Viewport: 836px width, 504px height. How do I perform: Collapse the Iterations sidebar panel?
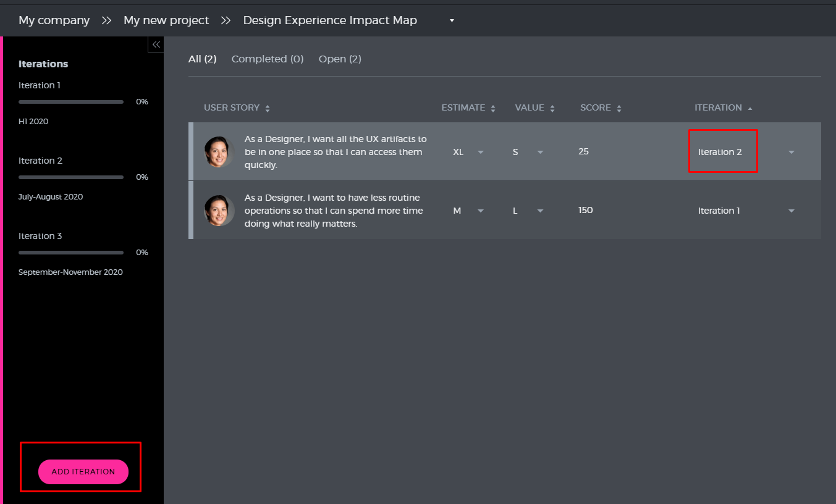click(x=156, y=44)
